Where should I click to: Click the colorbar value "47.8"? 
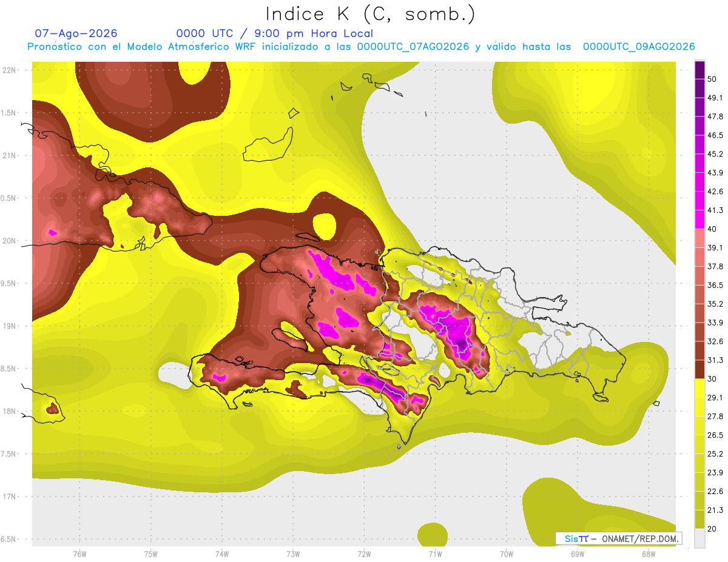715,116
